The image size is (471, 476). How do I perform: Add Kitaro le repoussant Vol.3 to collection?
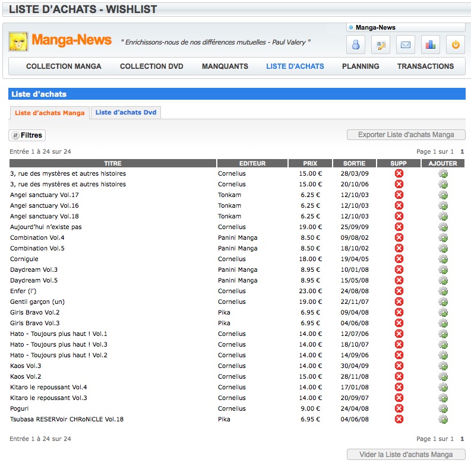click(x=443, y=398)
